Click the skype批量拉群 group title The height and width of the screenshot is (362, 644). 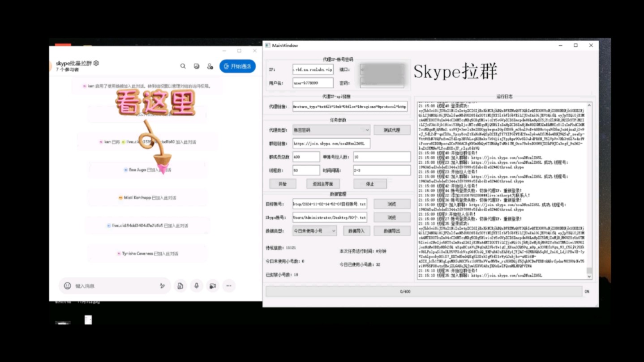tap(74, 63)
